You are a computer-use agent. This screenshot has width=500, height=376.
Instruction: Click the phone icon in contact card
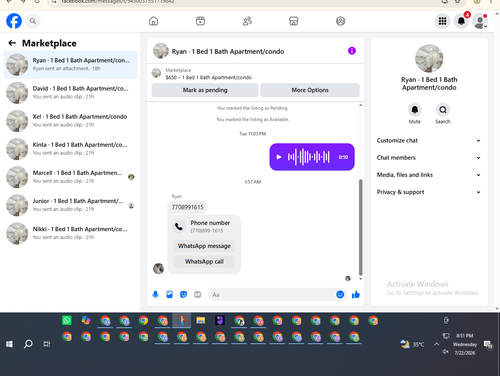(179, 227)
